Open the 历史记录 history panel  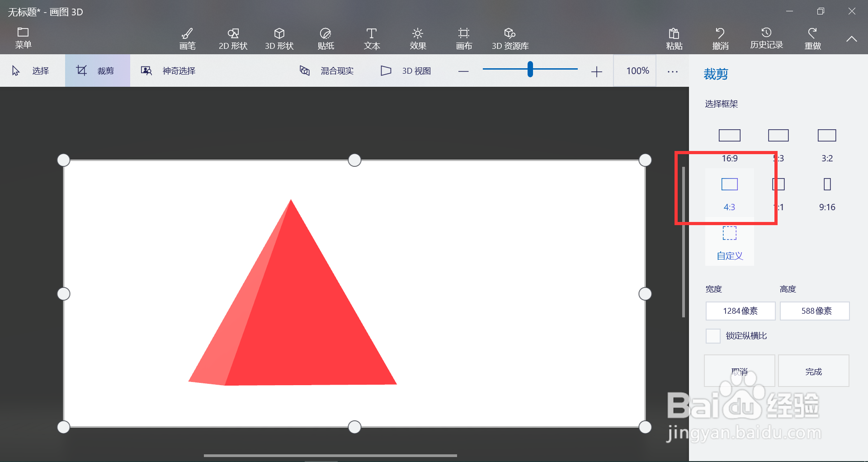(766, 38)
